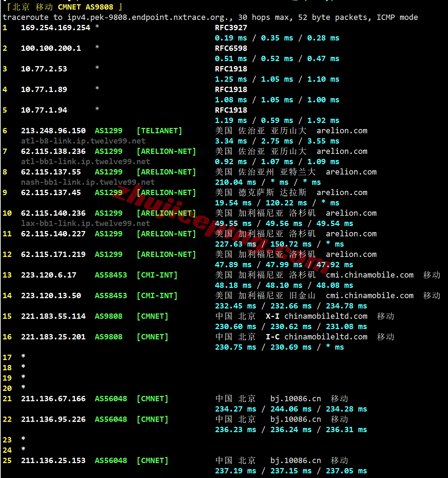The width and height of the screenshot is (448, 478).
Task: Select the [CMNET] tag at hop 16
Action: coord(152,337)
